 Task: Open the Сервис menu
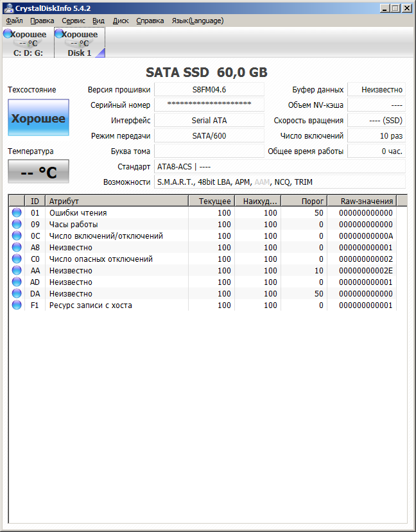(73, 21)
